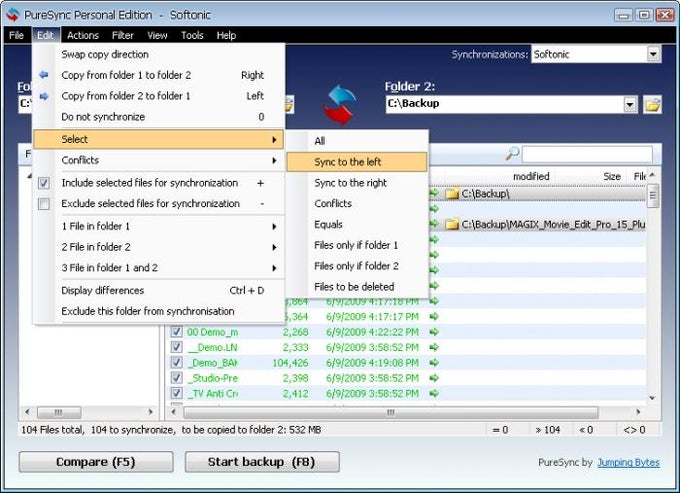The width and height of the screenshot is (680, 493).
Task: Click the search magnifier icon
Action: [x=512, y=153]
